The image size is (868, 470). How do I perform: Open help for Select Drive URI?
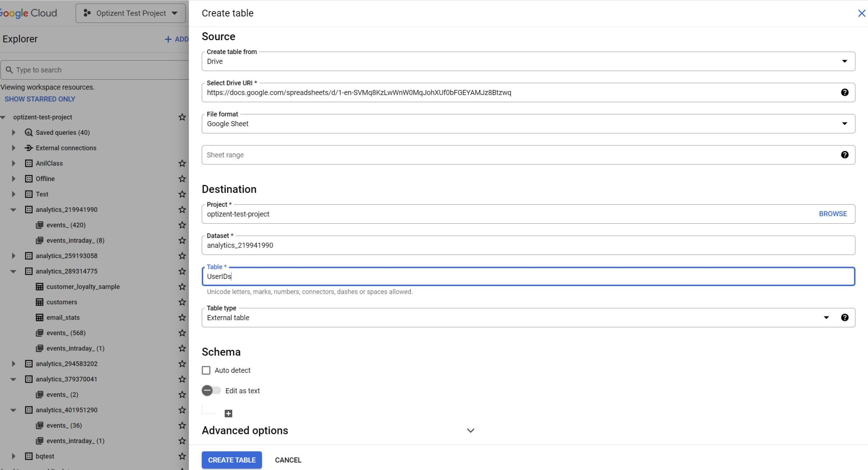coord(844,92)
